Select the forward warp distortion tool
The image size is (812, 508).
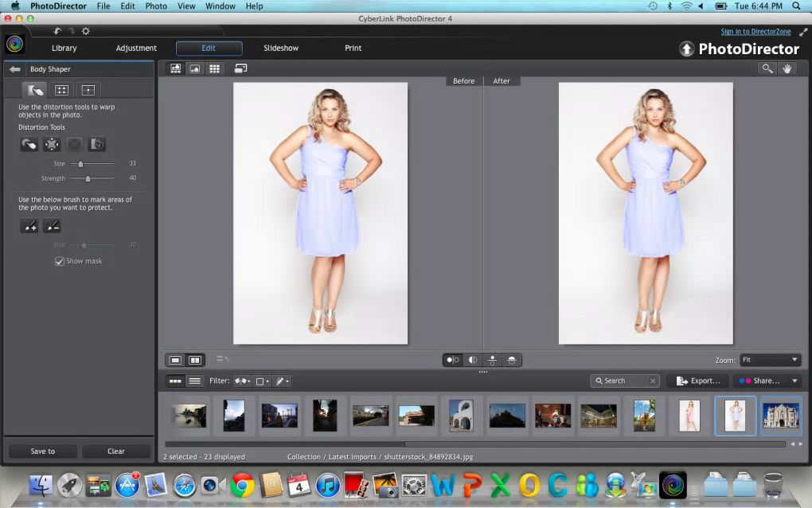tap(29, 144)
